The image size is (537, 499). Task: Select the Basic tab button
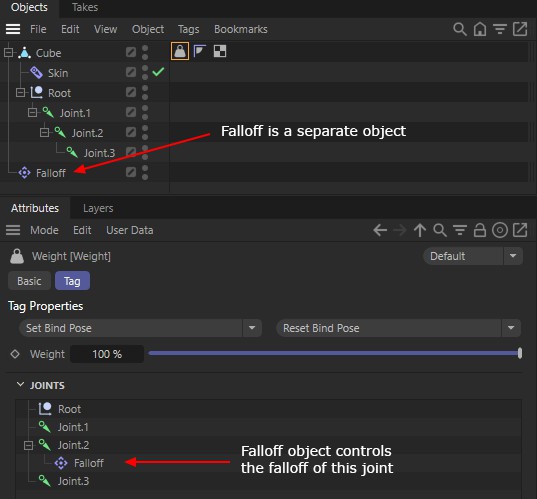29,281
